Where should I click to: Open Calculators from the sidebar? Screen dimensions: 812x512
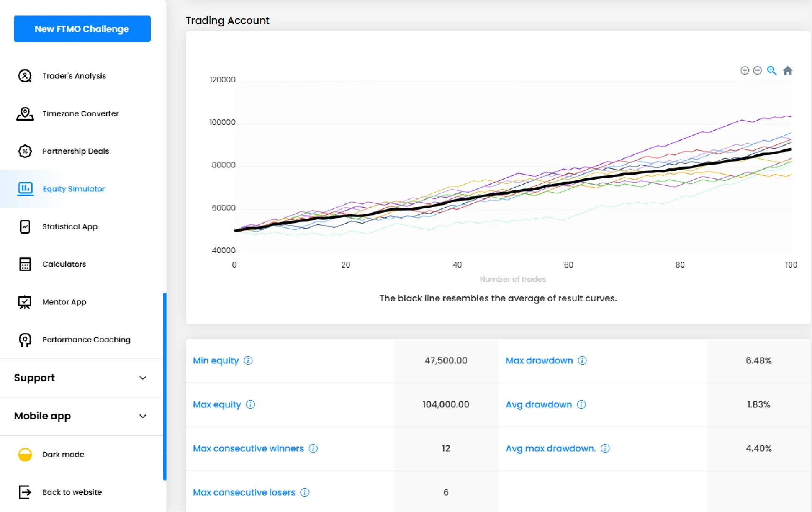[64, 264]
